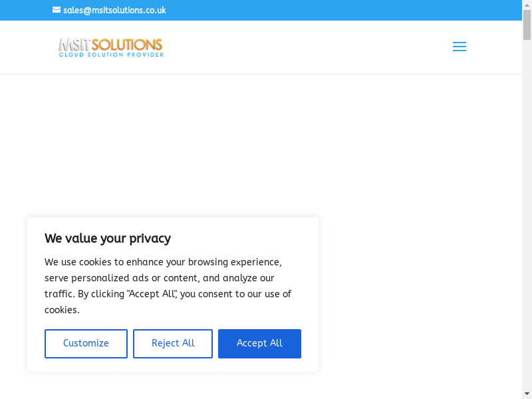This screenshot has width=532, height=399.
Task: Click the envelope icon beside the sales email
Action: point(57,10)
